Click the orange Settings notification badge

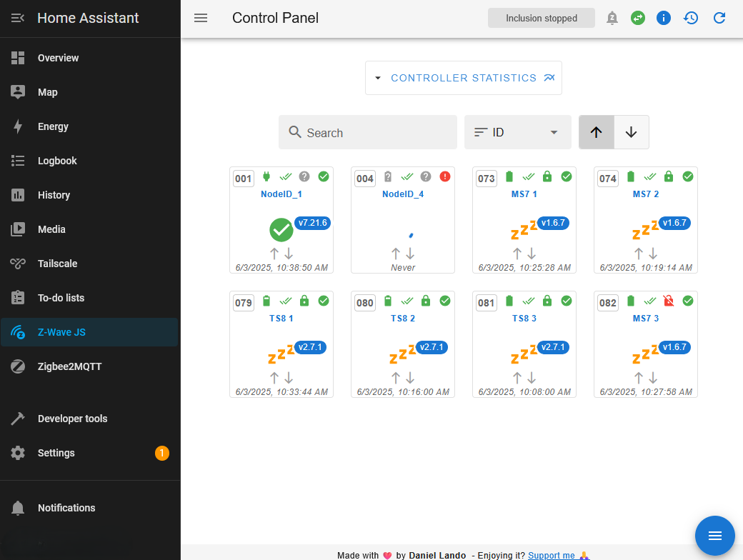162,453
